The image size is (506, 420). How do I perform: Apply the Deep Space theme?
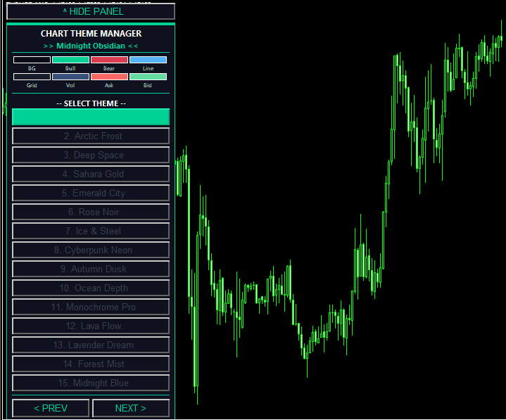point(91,155)
